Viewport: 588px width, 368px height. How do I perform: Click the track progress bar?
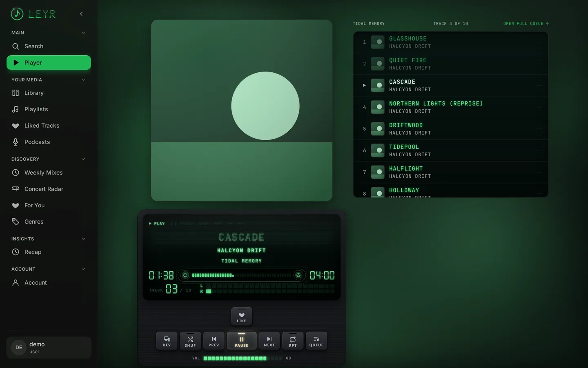tap(242, 275)
